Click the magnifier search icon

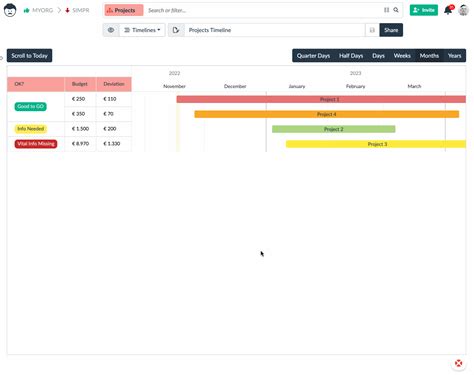click(396, 10)
